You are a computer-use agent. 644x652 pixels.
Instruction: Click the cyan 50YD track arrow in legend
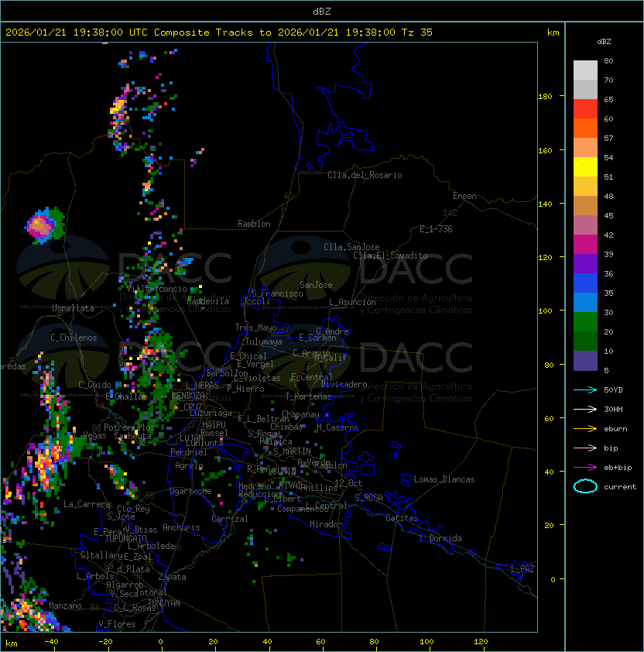(585, 389)
